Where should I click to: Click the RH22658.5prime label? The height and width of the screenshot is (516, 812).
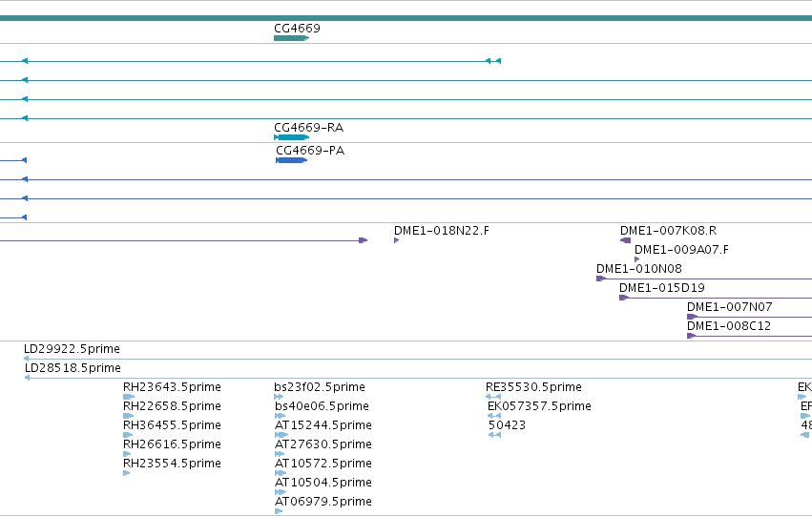tap(172, 406)
